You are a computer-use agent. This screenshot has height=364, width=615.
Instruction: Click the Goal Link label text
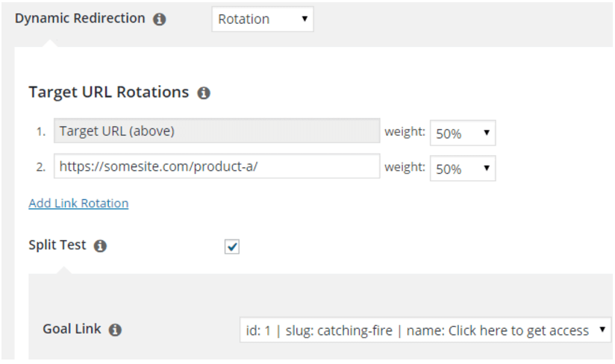point(72,329)
